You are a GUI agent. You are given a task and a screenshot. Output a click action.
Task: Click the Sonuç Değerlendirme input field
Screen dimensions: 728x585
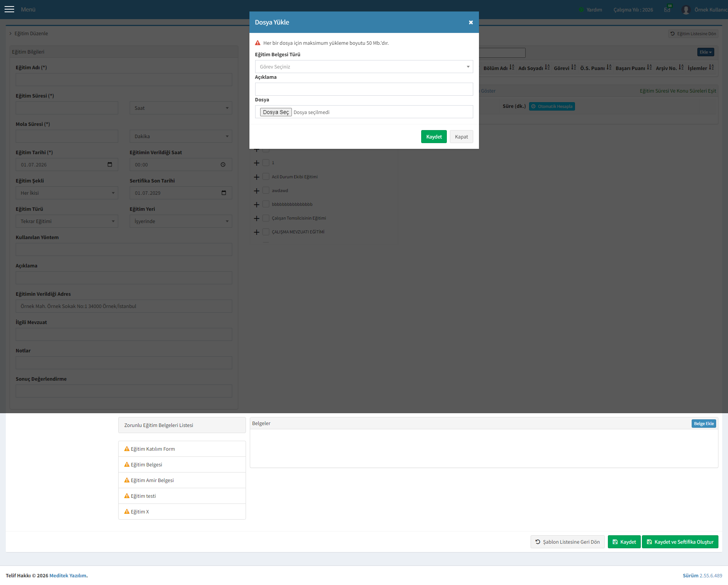pos(124,391)
